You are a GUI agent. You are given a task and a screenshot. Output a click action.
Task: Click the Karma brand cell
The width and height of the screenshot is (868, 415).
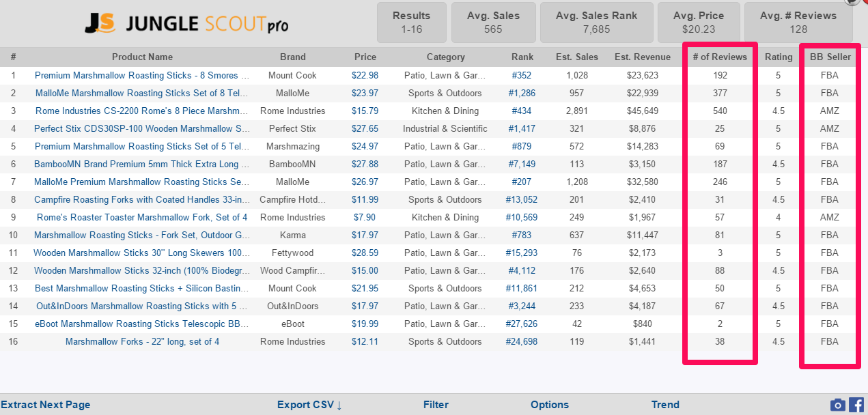point(293,235)
